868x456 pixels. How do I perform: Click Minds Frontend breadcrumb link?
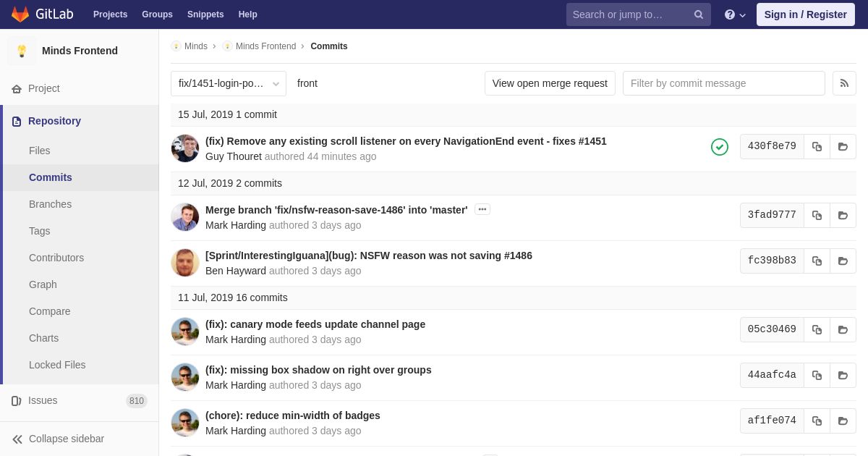[265, 46]
